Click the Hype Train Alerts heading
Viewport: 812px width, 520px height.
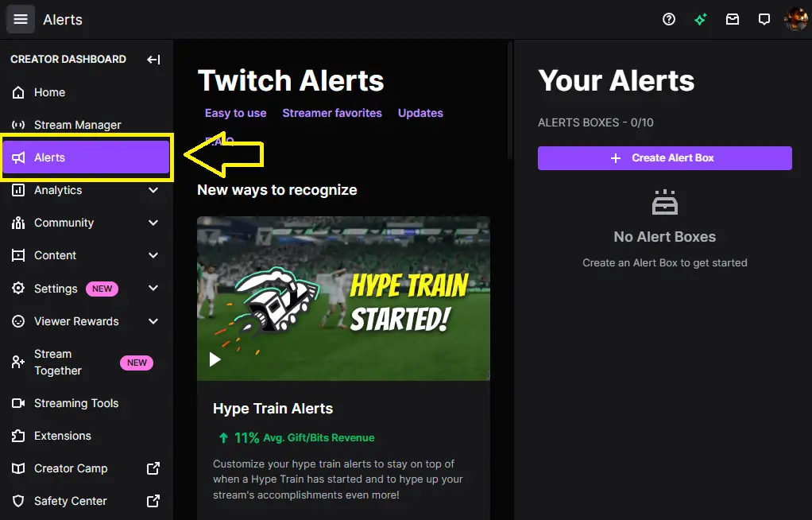273,409
